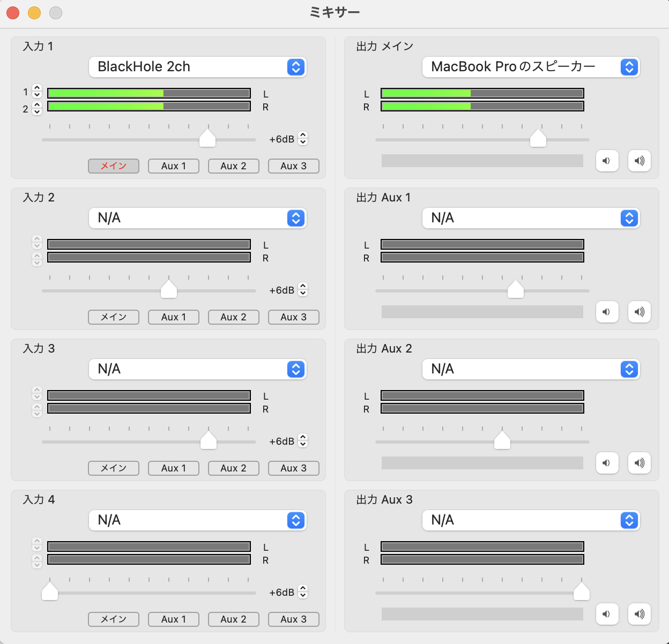Enable Aux 1 routing for 入力 1
This screenshot has width=669, height=644.
(174, 166)
